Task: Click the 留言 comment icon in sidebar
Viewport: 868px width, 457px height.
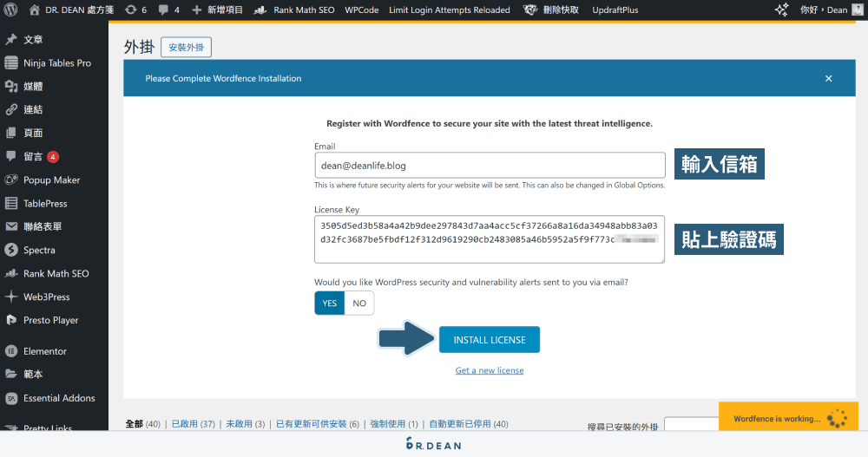Action: coord(11,157)
